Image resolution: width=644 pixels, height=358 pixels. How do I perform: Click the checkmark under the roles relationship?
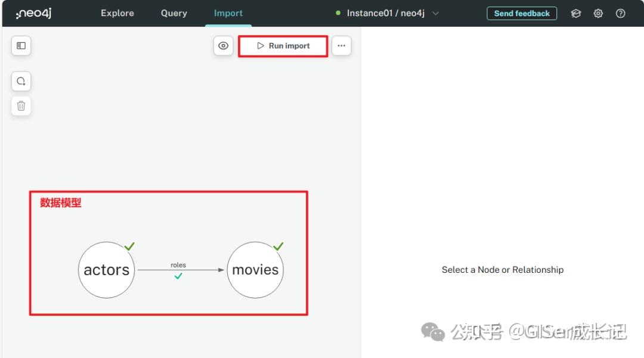[x=178, y=276]
